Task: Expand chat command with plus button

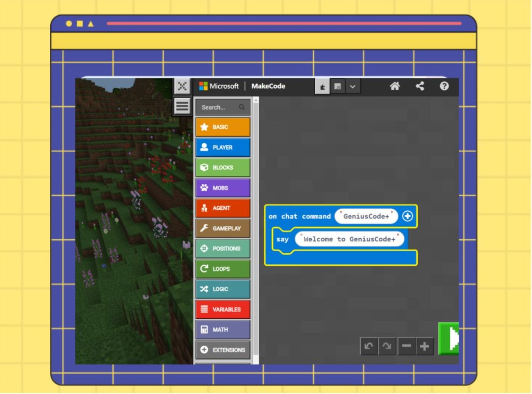Action: pyautogui.click(x=407, y=216)
